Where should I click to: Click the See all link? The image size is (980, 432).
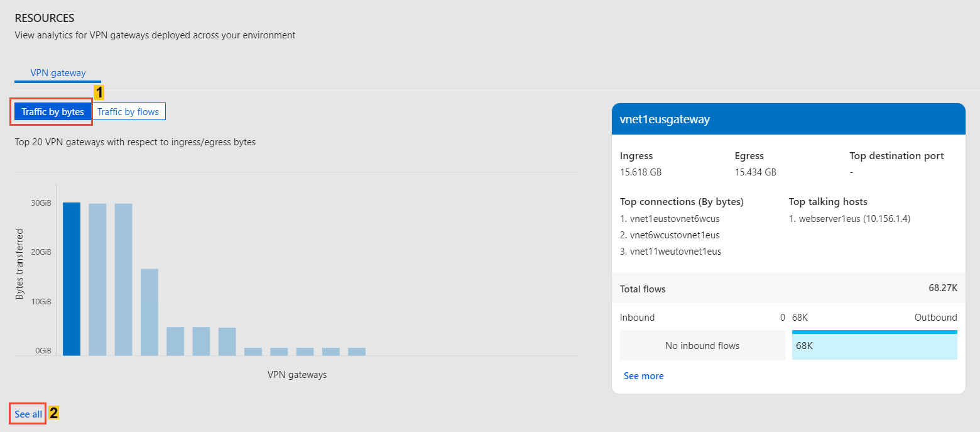(x=28, y=414)
